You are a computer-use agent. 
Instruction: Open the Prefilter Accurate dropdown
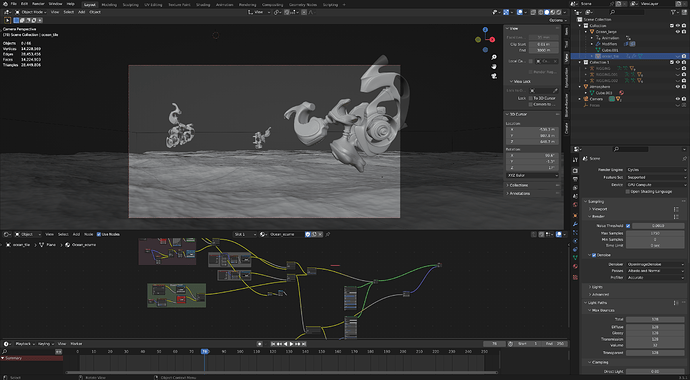coord(657,278)
